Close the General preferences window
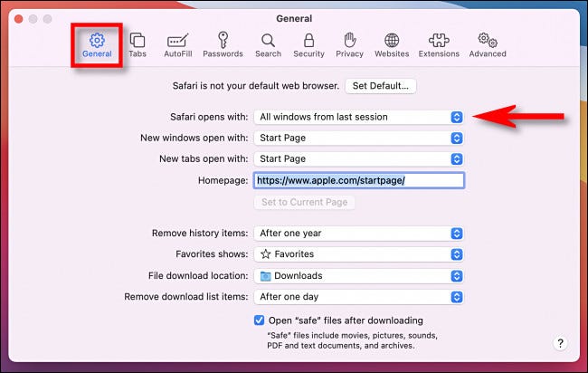The width and height of the screenshot is (588, 373). [19, 19]
